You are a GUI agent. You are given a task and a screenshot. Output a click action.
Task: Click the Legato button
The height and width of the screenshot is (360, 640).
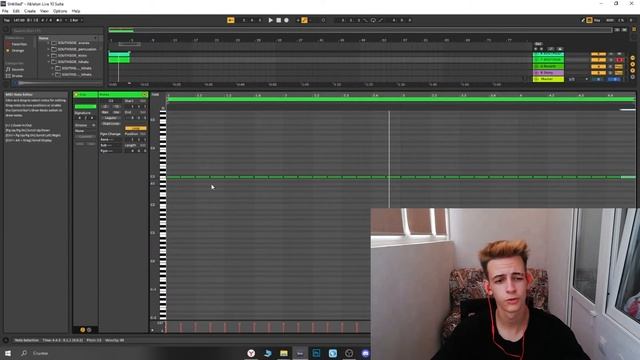pyautogui.click(x=111, y=118)
